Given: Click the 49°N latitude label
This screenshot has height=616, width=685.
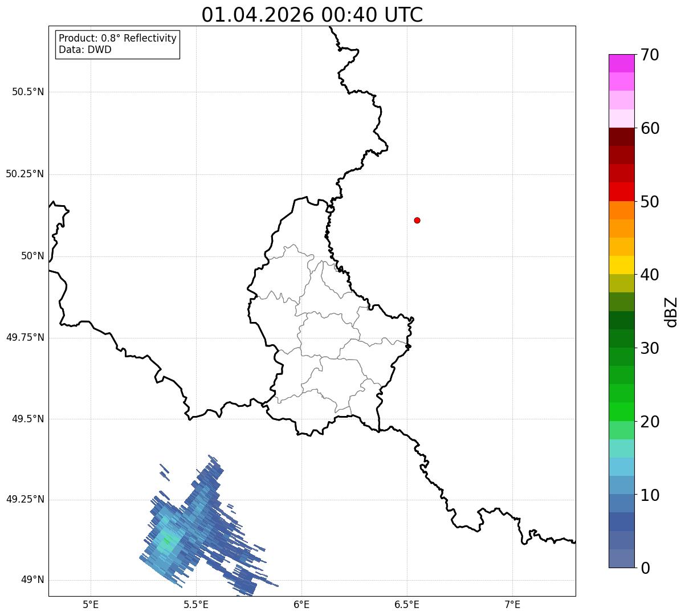Looking at the screenshot, I should pos(32,580).
